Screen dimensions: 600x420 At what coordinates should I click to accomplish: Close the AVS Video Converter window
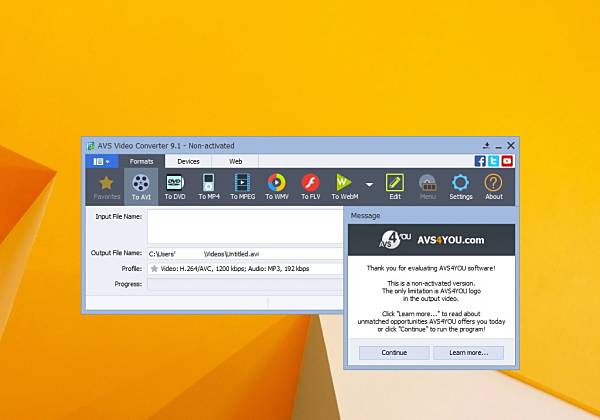[x=511, y=145]
